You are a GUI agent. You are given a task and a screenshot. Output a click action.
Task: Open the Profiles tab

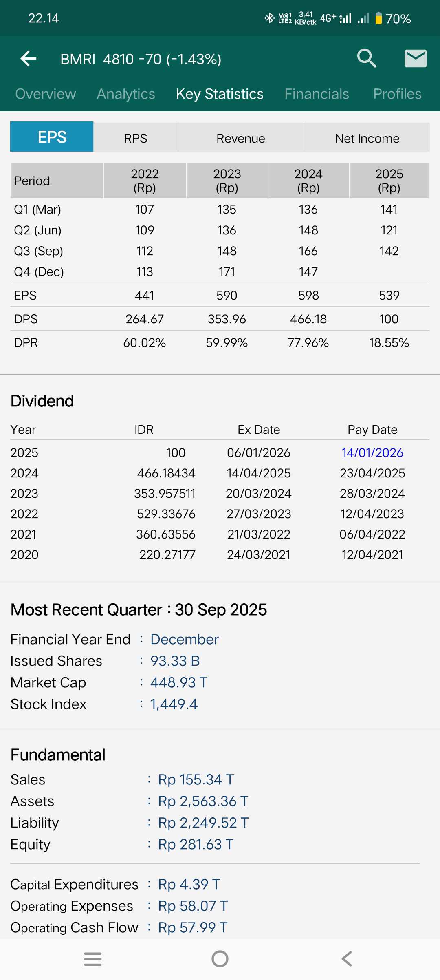(x=397, y=94)
